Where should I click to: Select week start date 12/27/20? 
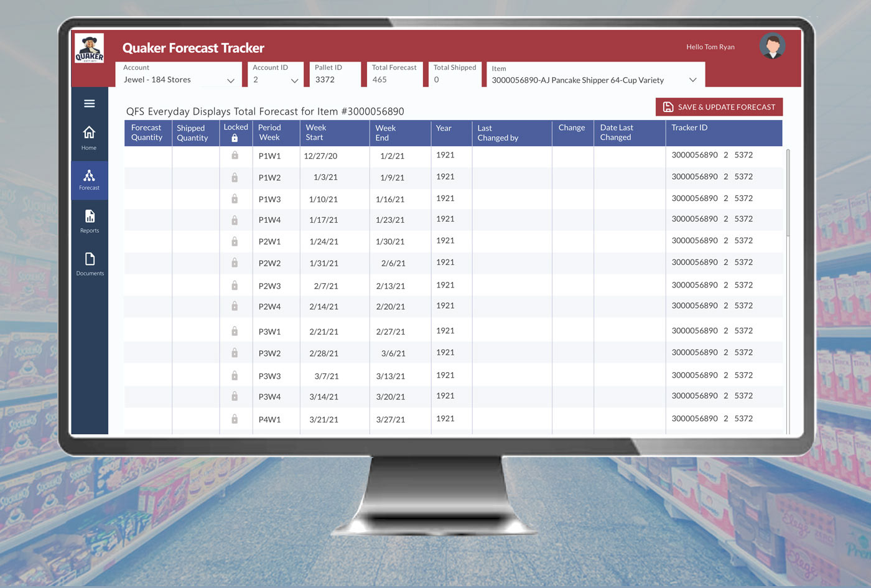pos(320,156)
